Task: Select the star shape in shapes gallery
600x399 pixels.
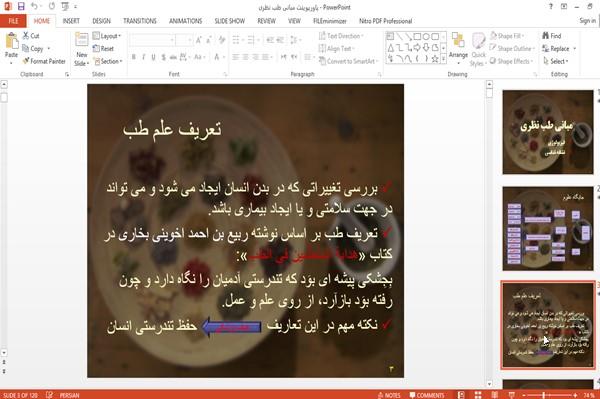Action: [x=435, y=59]
